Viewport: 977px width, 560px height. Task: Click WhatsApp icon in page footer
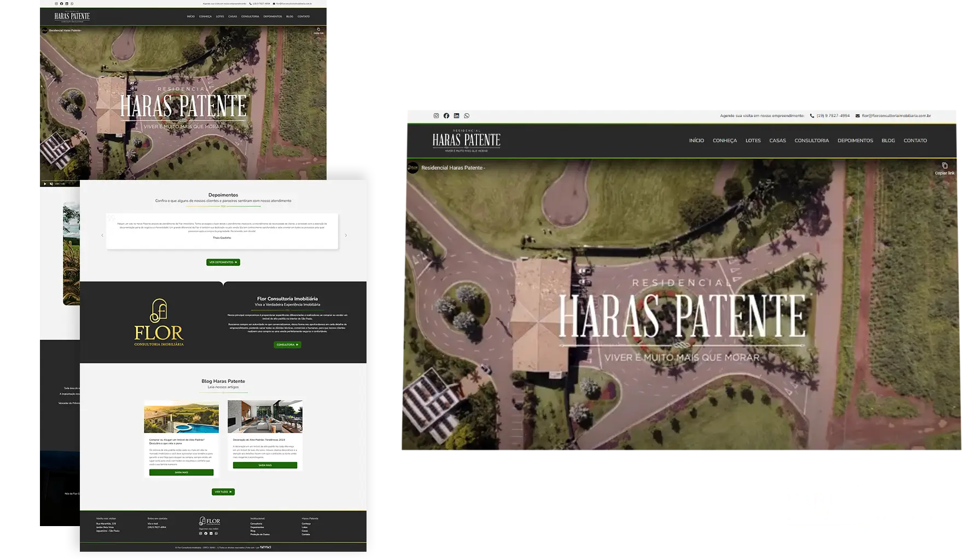[216, 533]
